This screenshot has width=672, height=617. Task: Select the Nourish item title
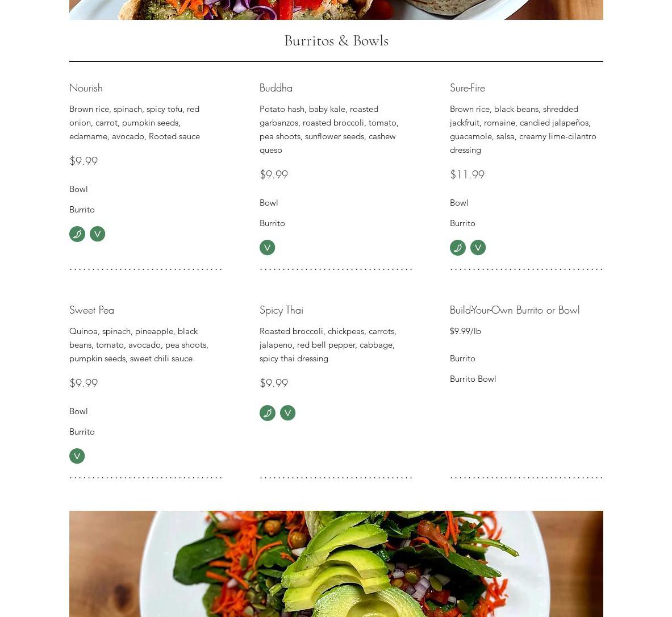click(x=86, y=88)
